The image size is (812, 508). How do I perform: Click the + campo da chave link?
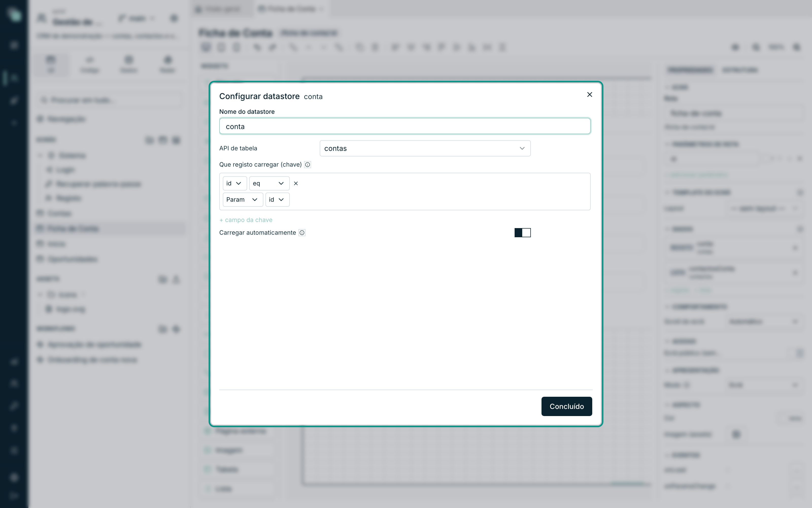(246, 220)
